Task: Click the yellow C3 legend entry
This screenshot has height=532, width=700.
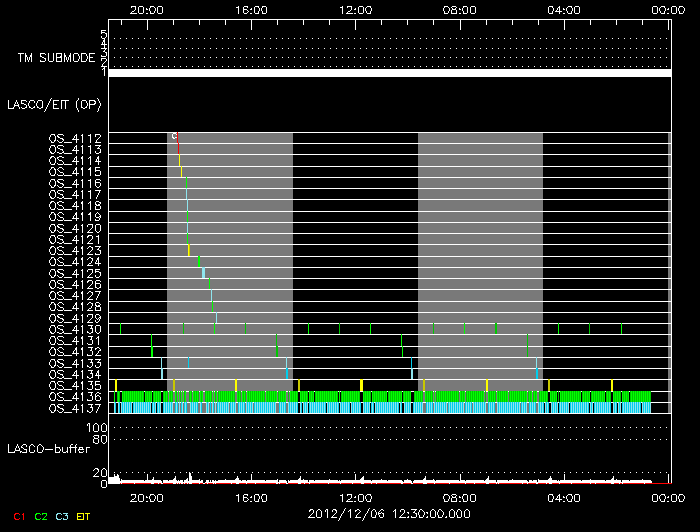Action: (x=62, y=516)
